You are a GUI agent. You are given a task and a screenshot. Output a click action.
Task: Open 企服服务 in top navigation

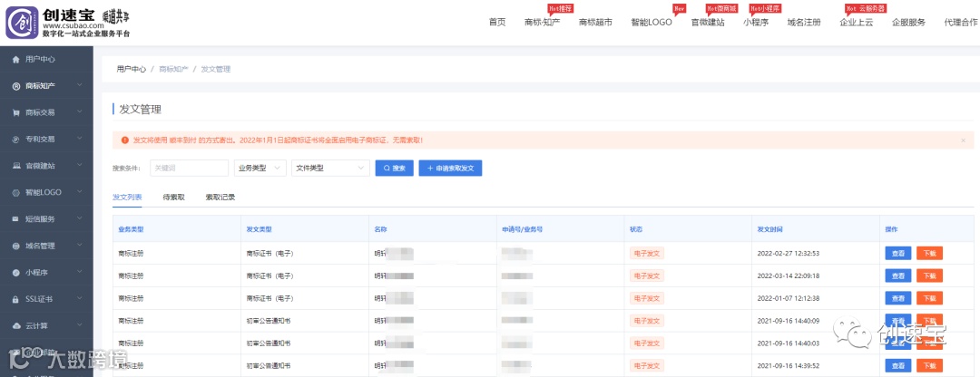pyautogui.click(x=908, y=23)
